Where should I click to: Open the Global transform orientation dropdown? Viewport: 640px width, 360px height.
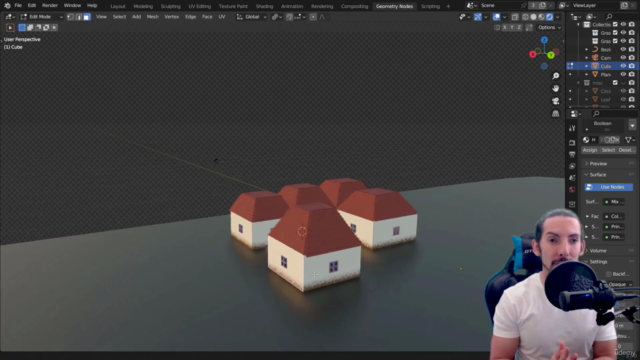coord(251,17)
